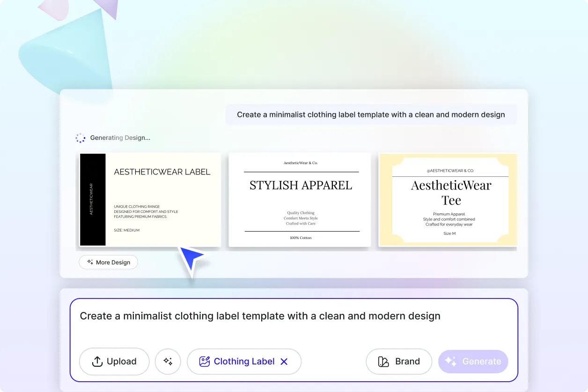Click the More Design button

[x=108, y=262]
